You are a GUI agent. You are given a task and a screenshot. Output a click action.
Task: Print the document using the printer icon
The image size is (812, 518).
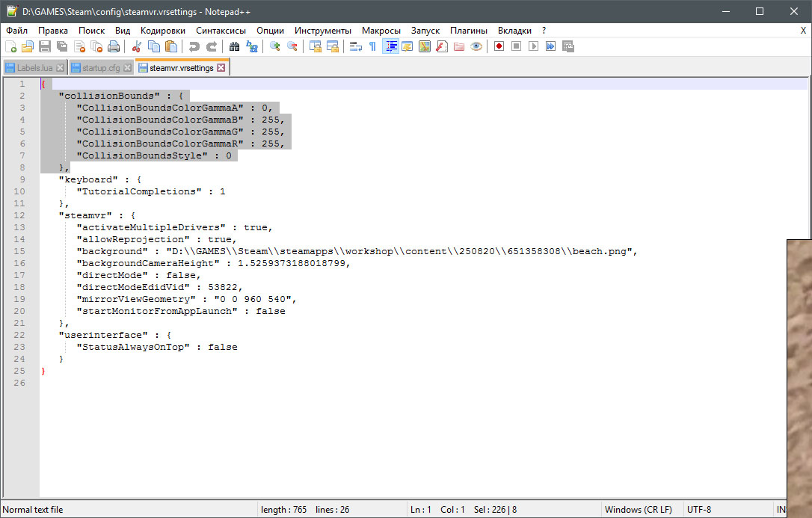coord(114,46)
